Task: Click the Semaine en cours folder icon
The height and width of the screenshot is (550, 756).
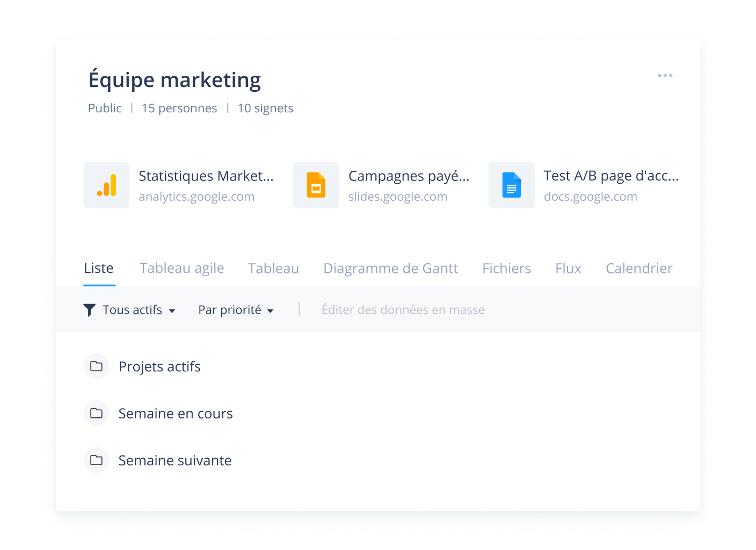Action: click(97, 413)
